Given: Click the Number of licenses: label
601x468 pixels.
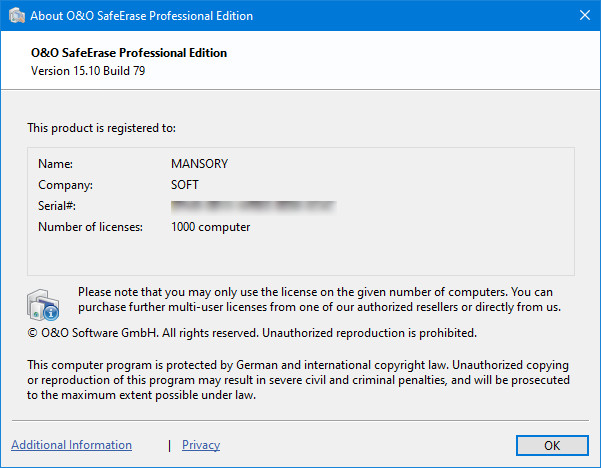Looking at the screenshot, I should click(91, 227).
